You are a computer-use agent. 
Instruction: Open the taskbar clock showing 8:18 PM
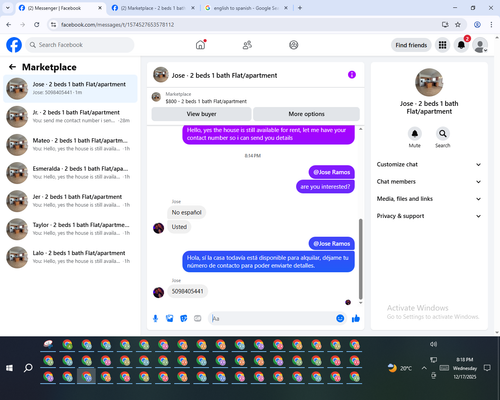pos(465,368)
